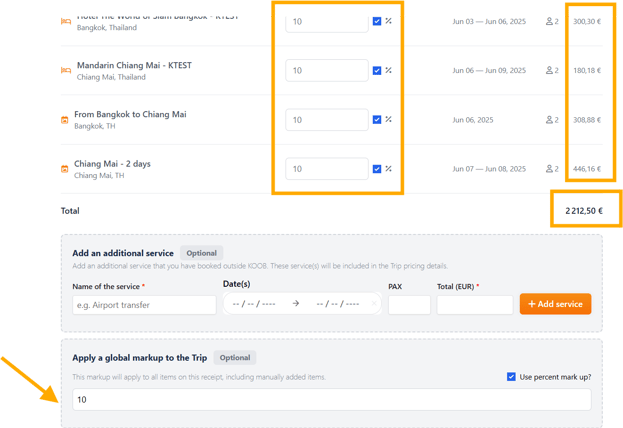Click the 180,18 € price for Mandarin Chiang Mai
This screenshot has height=428, width=623.
585,71
